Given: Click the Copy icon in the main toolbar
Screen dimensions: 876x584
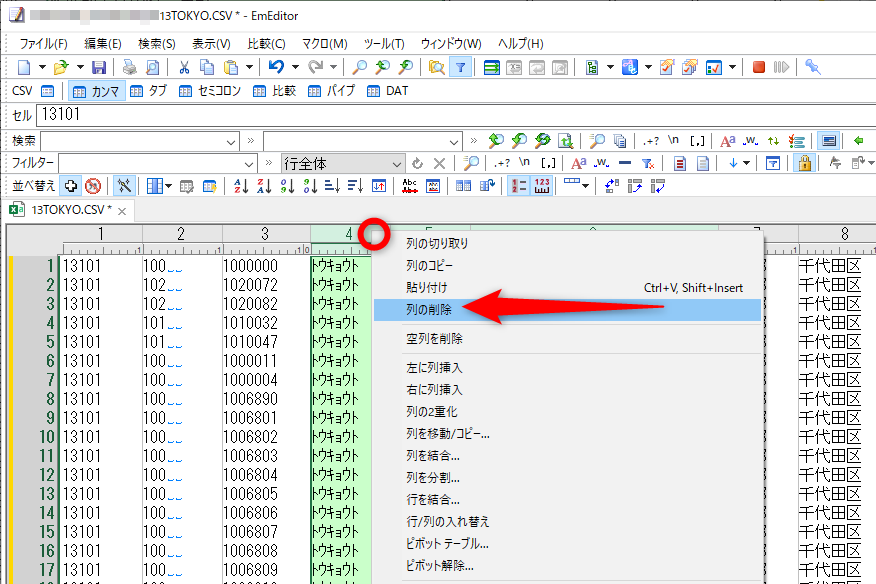Looking at the screenshot, I should [207, 68].
